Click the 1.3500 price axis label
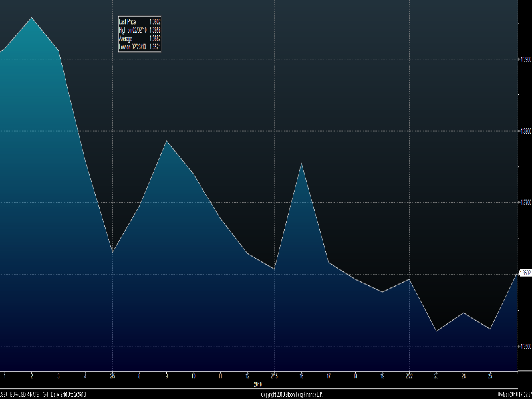This screenshot has height=399, width=532. [x=526, y=346]
